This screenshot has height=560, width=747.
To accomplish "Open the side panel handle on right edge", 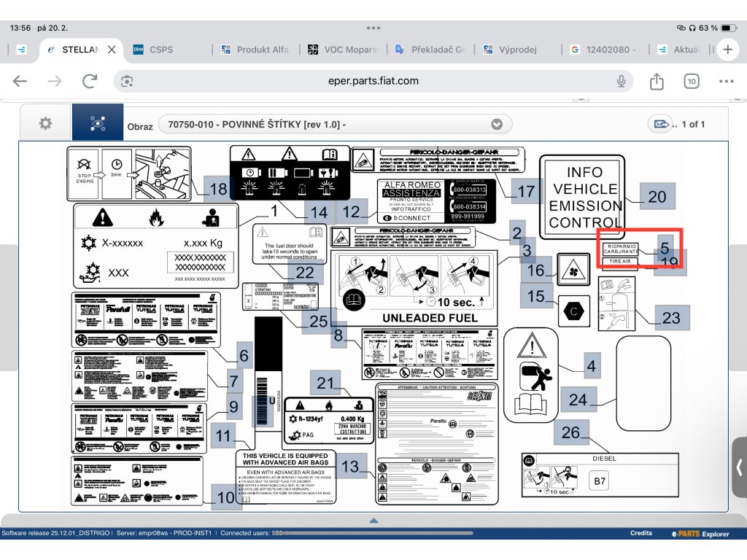I will pyautogui.click(x=739, y=467).
